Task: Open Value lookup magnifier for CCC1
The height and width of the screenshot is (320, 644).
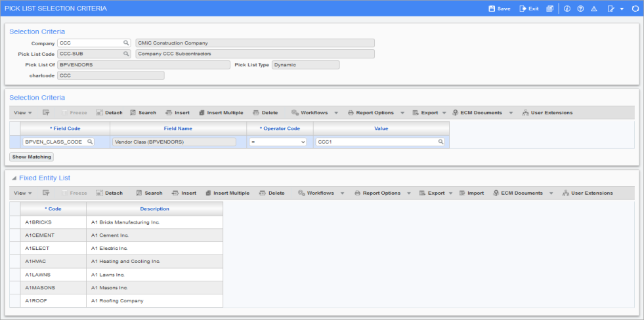Action: click(x=440, y=142)
